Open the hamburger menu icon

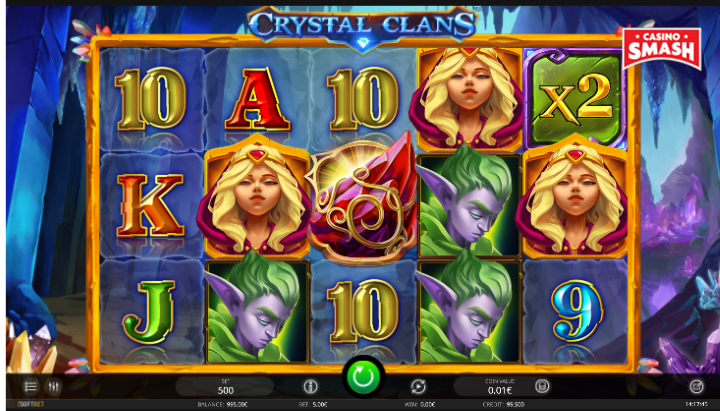point(31,387)
